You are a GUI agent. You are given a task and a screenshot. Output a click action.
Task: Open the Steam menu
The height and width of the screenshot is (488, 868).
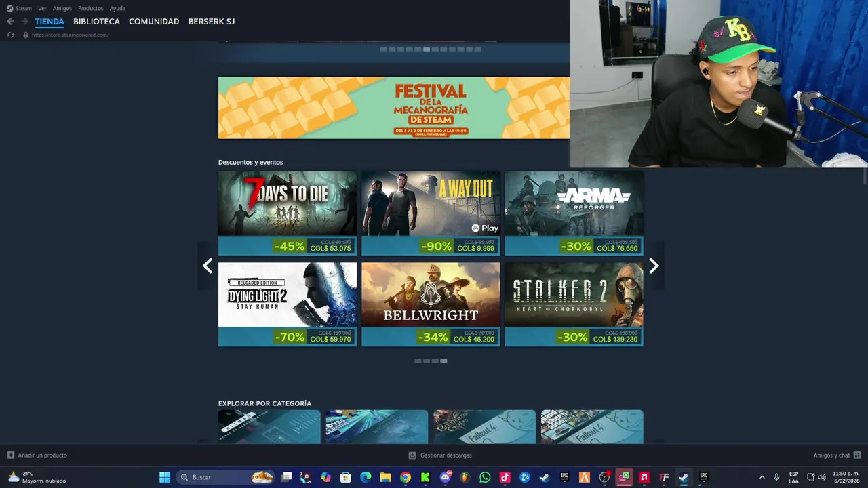[x=24, y=8]
